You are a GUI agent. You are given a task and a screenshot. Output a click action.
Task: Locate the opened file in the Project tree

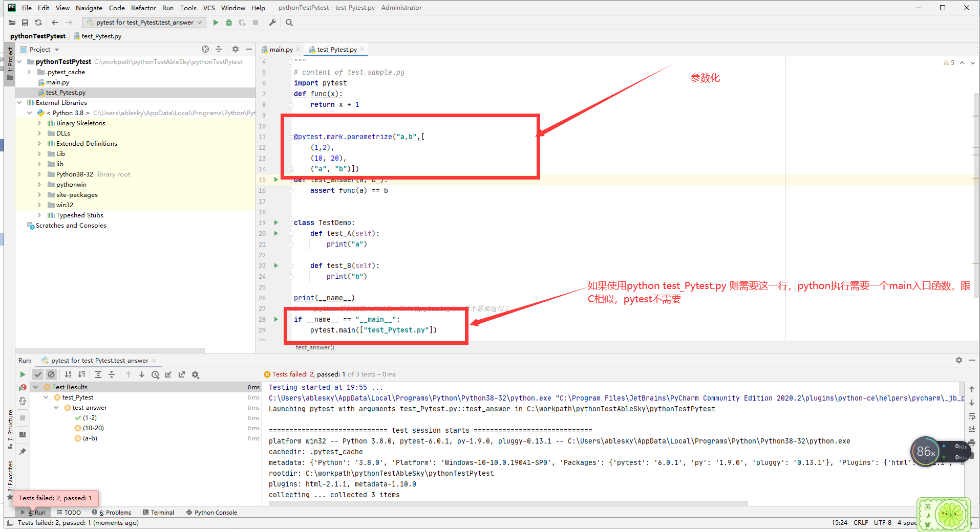[x=205, y=49]
